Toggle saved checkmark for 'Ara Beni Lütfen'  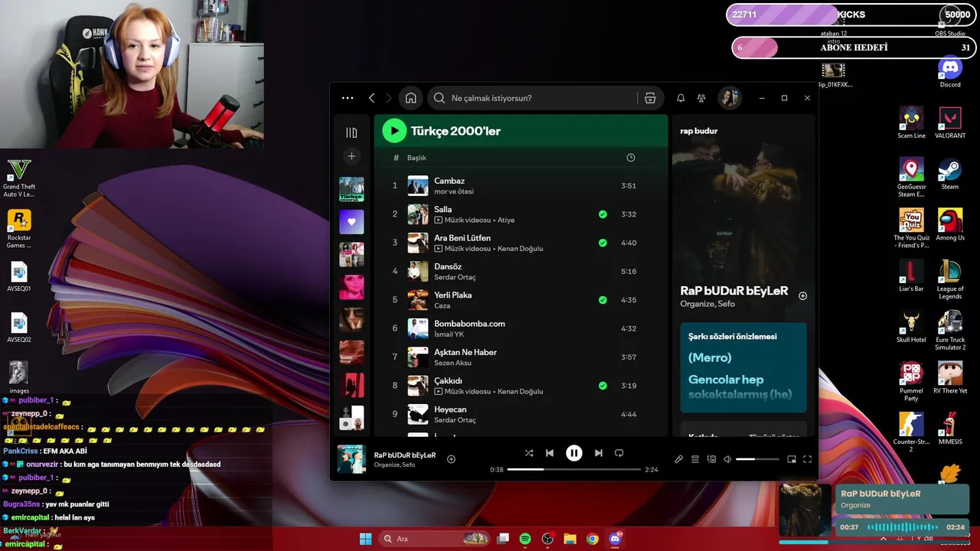[603, 243]
